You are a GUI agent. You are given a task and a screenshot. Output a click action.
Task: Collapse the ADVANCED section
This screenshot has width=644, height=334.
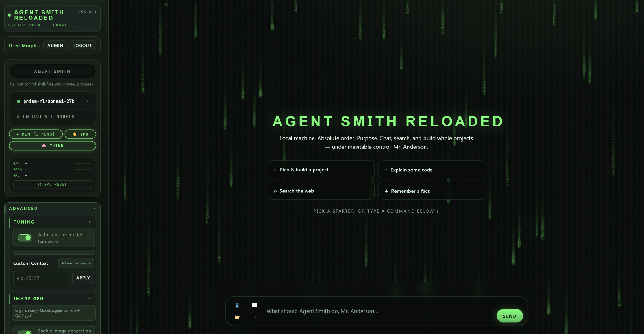[53, 208]
